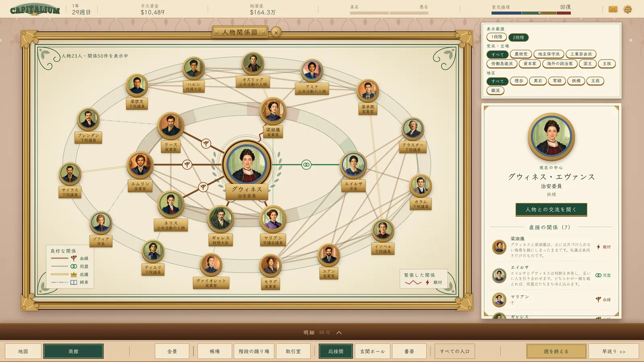Filter by 農牧党 party
Screen dimensions: 644x362
pos(521,54)
